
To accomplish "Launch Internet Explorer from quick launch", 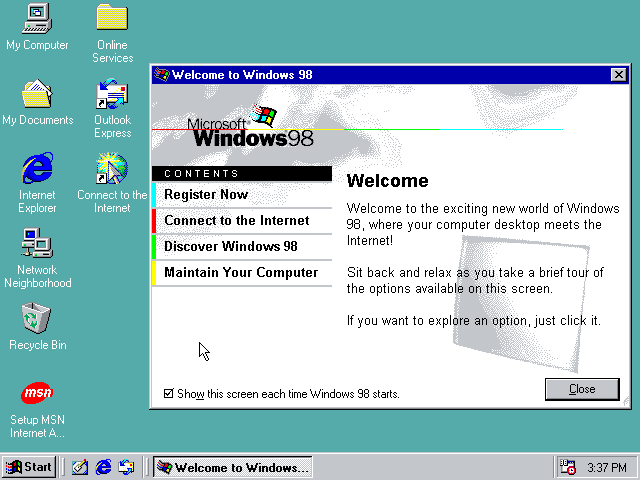I will [103, 467].
